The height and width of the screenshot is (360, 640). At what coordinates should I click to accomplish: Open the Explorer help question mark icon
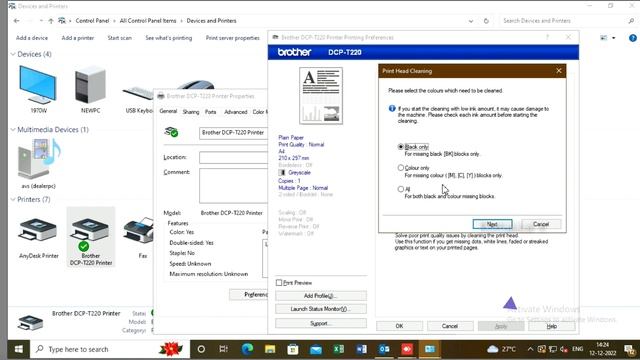point(632,38)
